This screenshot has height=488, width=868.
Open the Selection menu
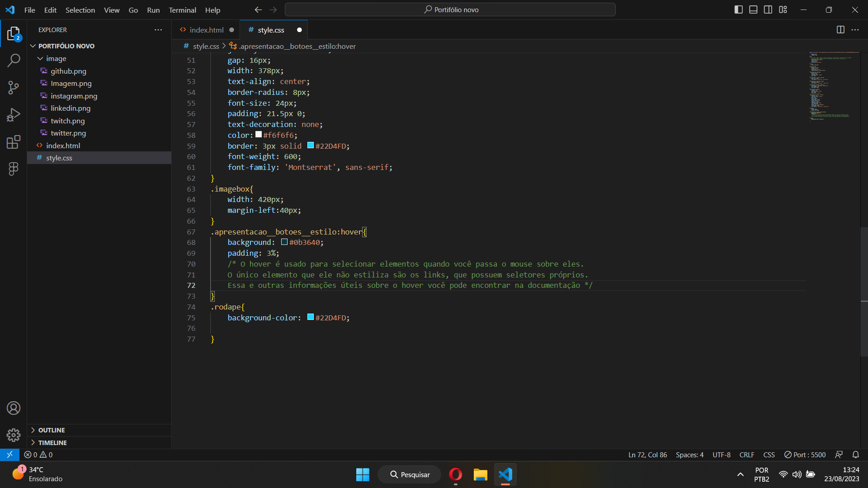(x=80, y=10)
